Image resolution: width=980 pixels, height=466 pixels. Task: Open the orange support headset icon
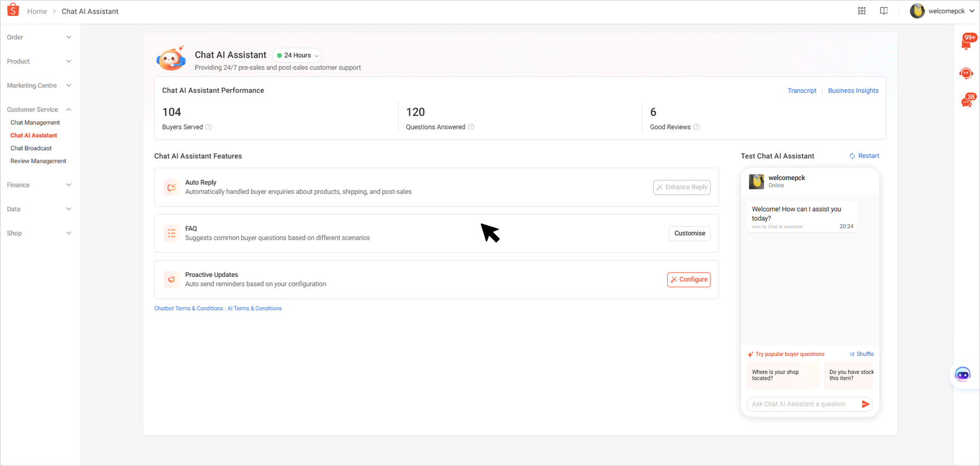[x=966, y=73]
